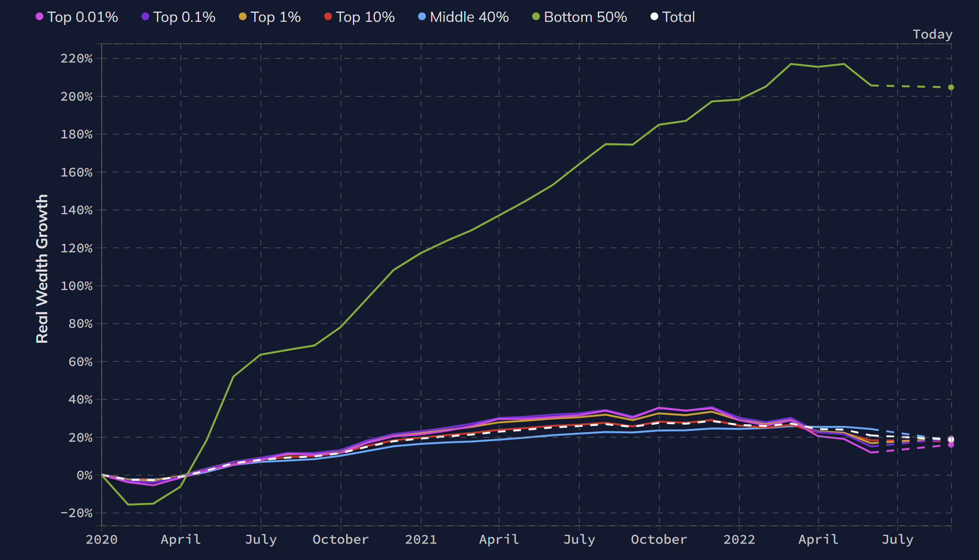The image size is (979, 560).
Task: Hide the Middle 40% legend series
Action: 469,17
